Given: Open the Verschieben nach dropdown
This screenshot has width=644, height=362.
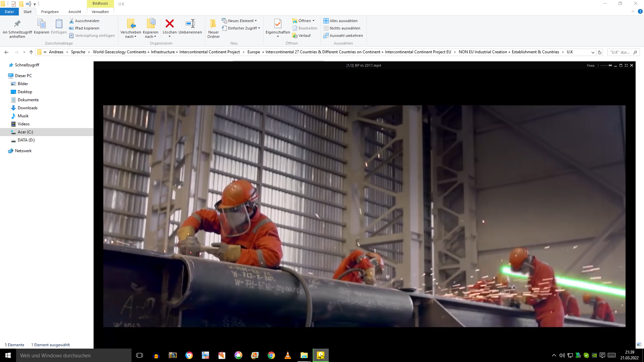Looking at the screenshot, I should [131, 28].
